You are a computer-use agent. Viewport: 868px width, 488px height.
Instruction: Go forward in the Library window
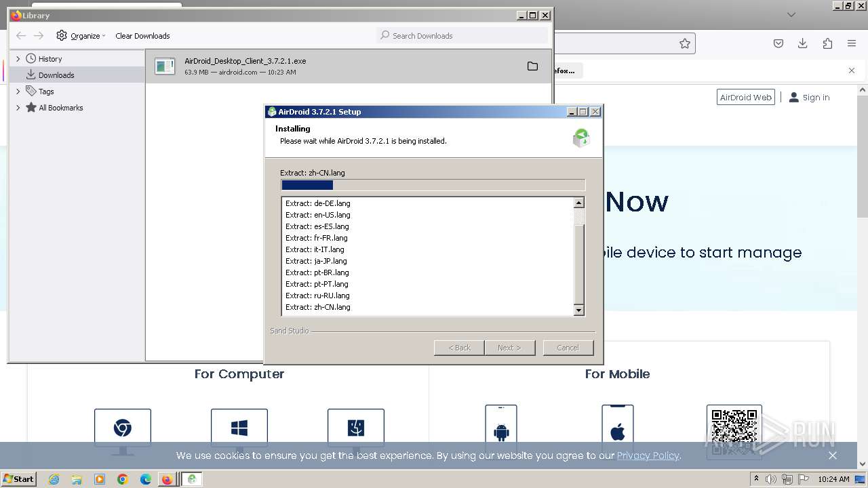(39, 36)
